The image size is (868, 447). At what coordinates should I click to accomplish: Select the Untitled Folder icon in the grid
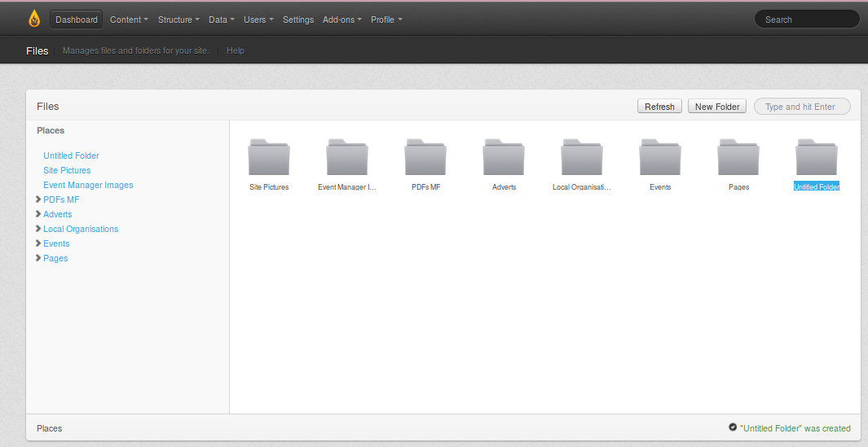point(817,157)
